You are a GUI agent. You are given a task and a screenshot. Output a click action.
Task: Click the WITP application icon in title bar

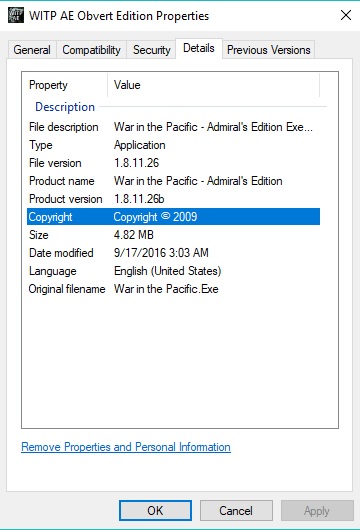click(x=16, y=15)
